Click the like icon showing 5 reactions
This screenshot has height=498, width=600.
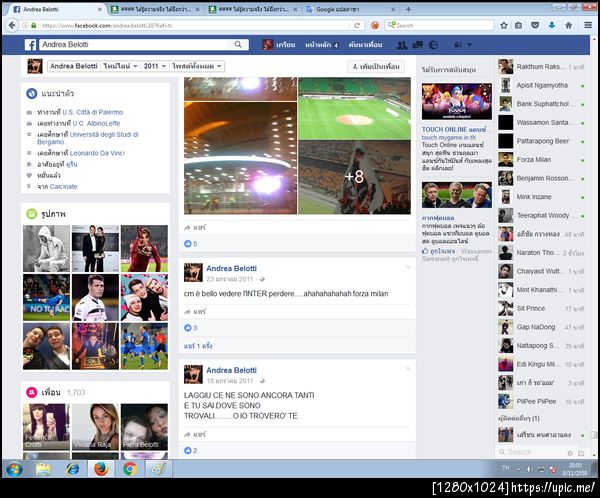pyautogui.click(x=188, y=243)
